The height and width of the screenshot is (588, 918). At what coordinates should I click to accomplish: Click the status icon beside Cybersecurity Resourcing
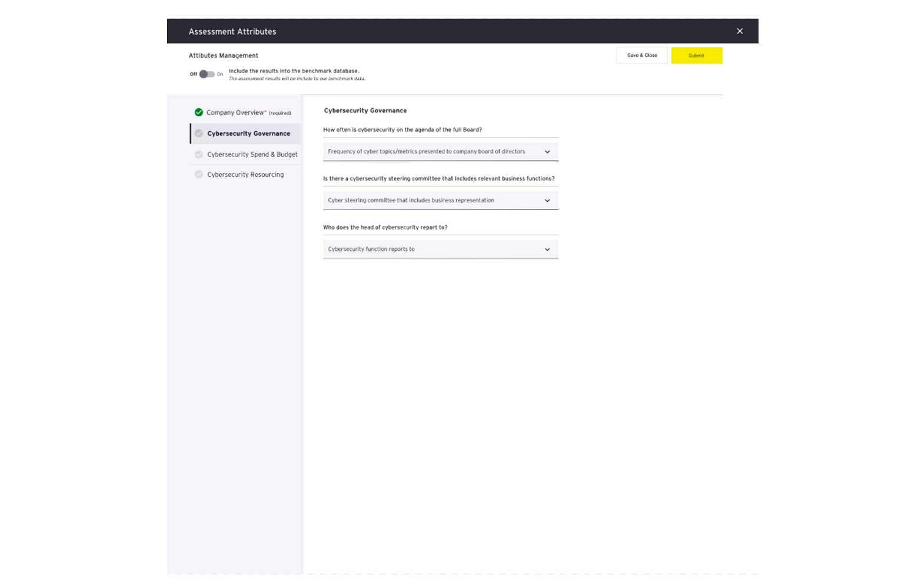tap(199, 175)
